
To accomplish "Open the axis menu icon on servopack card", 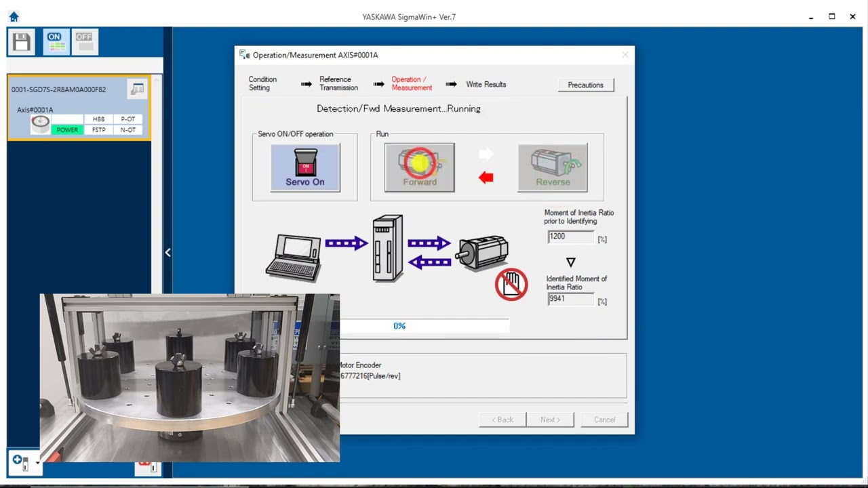I will (x=138, y=89).
